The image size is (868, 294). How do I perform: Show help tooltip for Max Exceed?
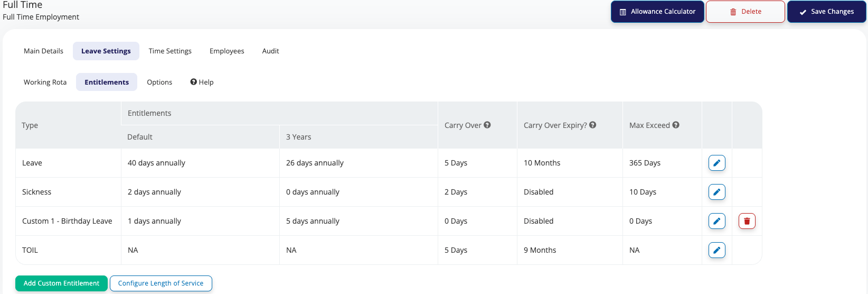click(x=676, y=125)
